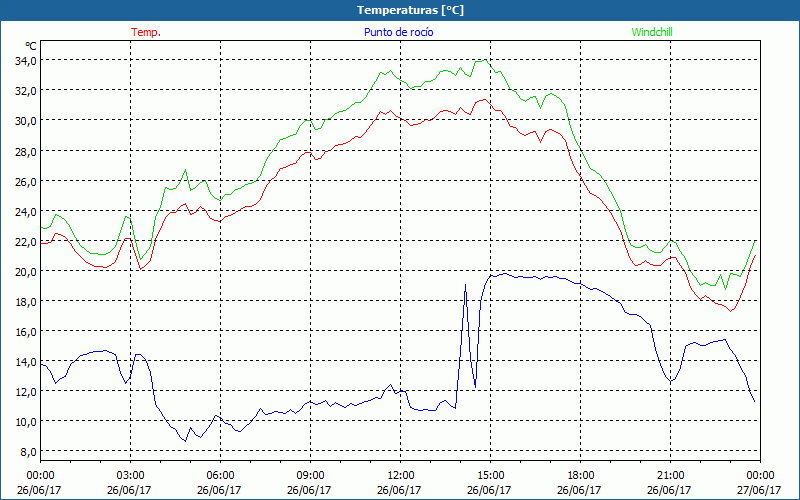Click the 20,0 y-axis value

tap(26, 271)
